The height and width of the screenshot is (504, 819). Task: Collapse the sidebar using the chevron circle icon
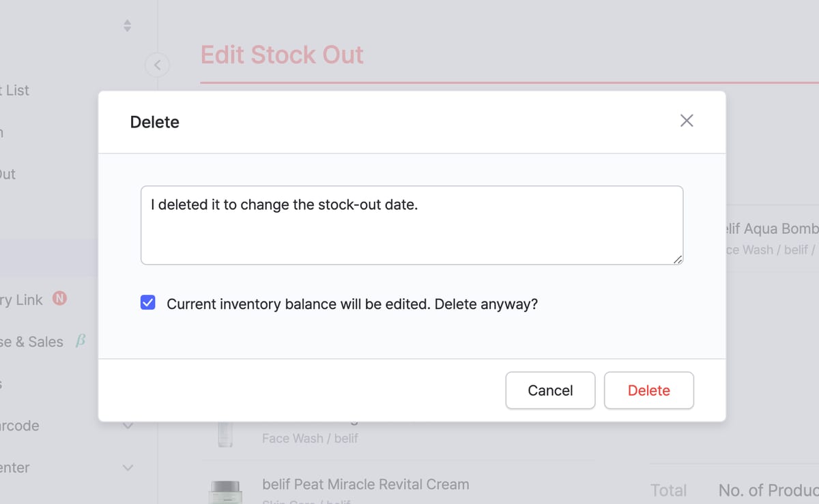tap(158, 65)
